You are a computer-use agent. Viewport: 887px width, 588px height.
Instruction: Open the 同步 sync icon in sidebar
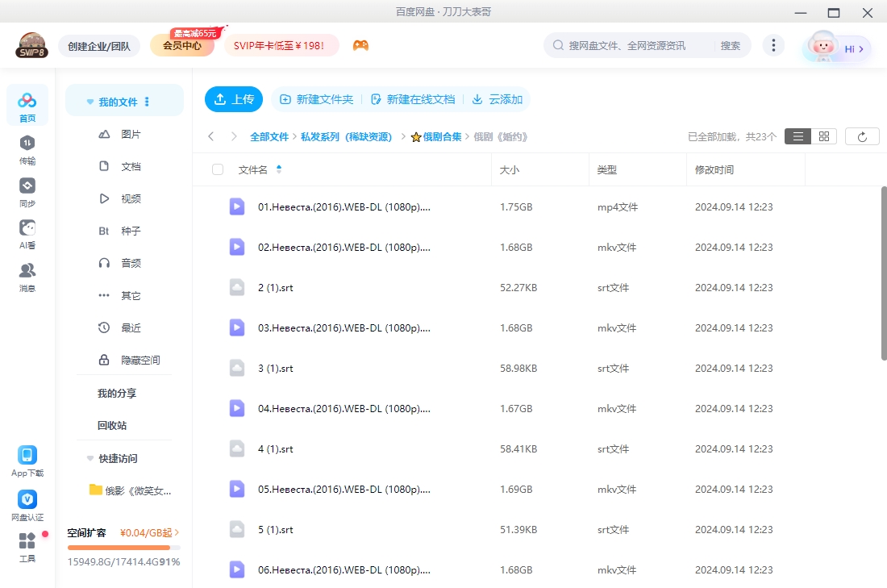[27, 186]
